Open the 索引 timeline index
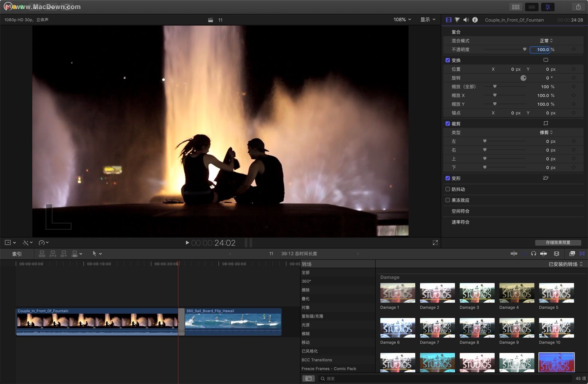Viewport: 588px width, 384px height. coord(17,254)
